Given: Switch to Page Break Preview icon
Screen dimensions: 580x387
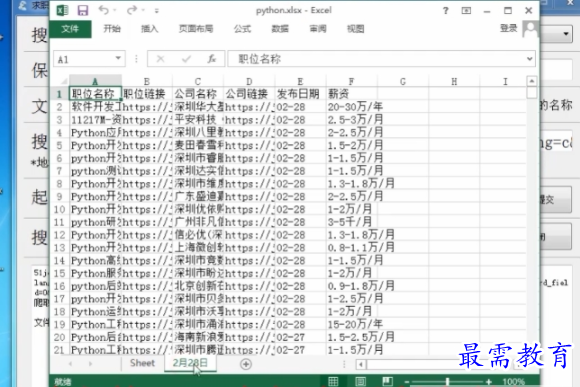Looking at the screenshot, I should pyautogui.click(x=387, y=381).
